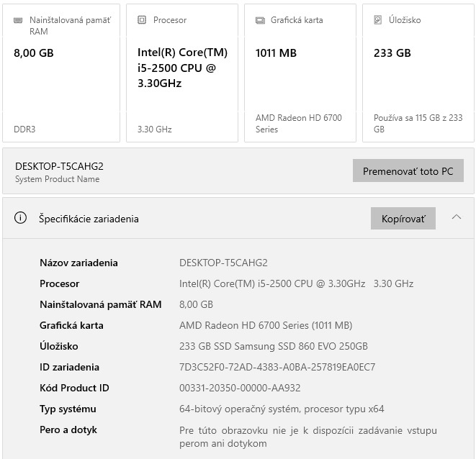Collapse the Špecifikácie zariadenia section chevron
Viewport: 476px width, 459px height.
[x=456, y=217]
